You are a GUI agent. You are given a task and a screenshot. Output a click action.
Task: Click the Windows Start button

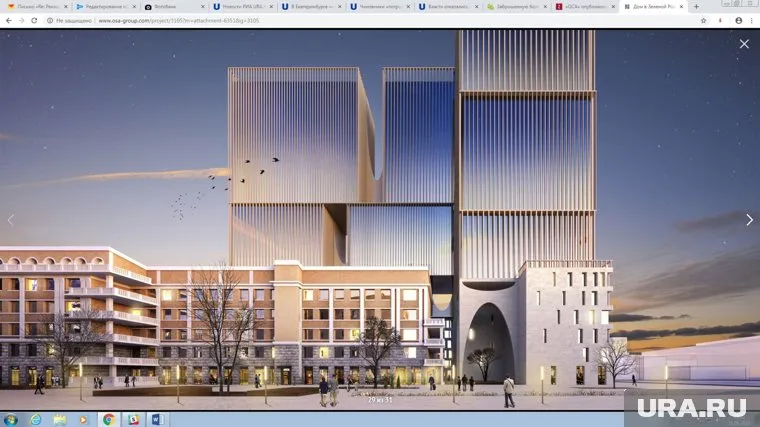[x=10, y=419]
